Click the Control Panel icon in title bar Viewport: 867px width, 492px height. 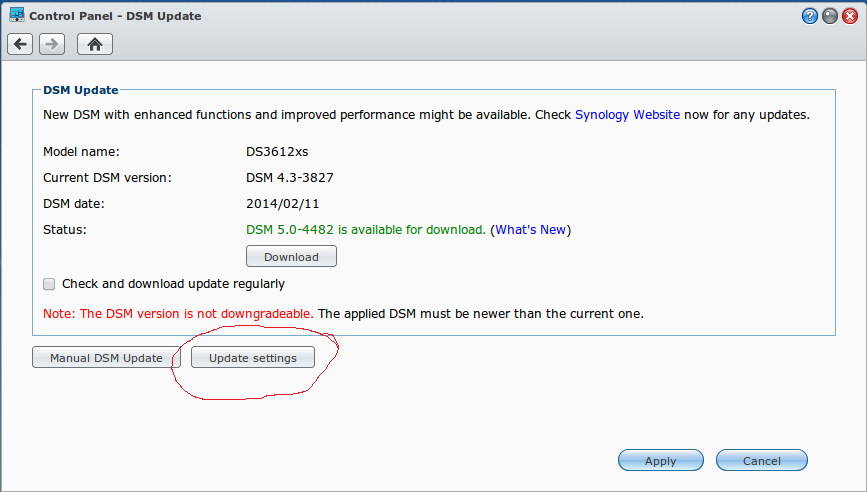coord(15,15)
